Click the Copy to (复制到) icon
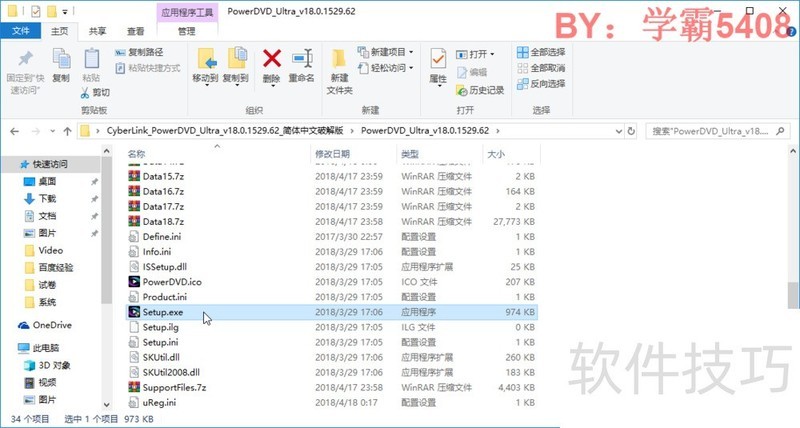Image resolution: width=800 pixels, height=428 pixels. point(237,58)
